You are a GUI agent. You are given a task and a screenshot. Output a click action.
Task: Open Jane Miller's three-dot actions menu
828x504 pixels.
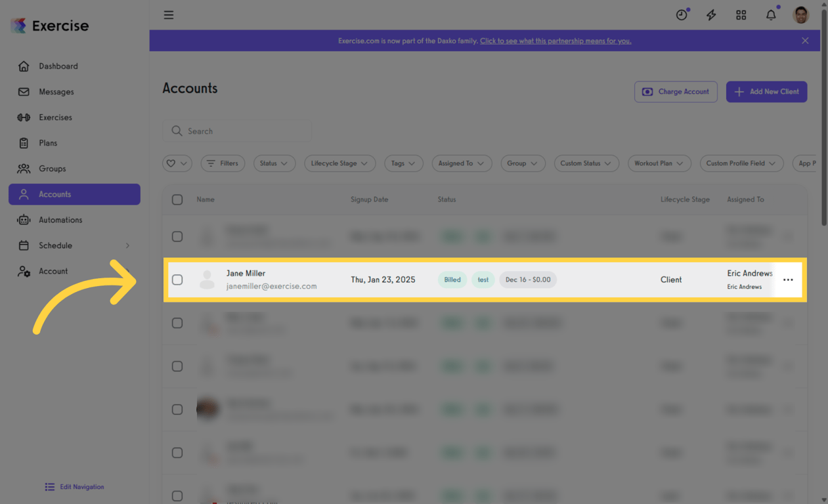click(x=788, y=279)
